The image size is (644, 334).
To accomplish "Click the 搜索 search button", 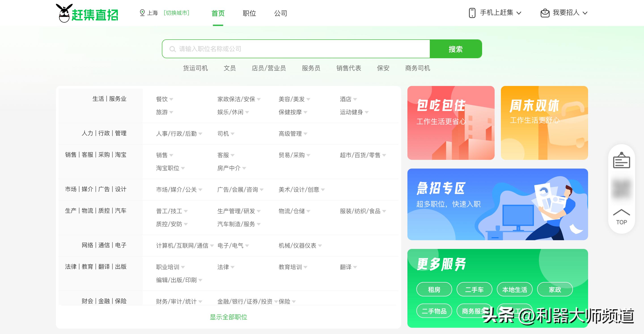I will (x=456, y=49).
